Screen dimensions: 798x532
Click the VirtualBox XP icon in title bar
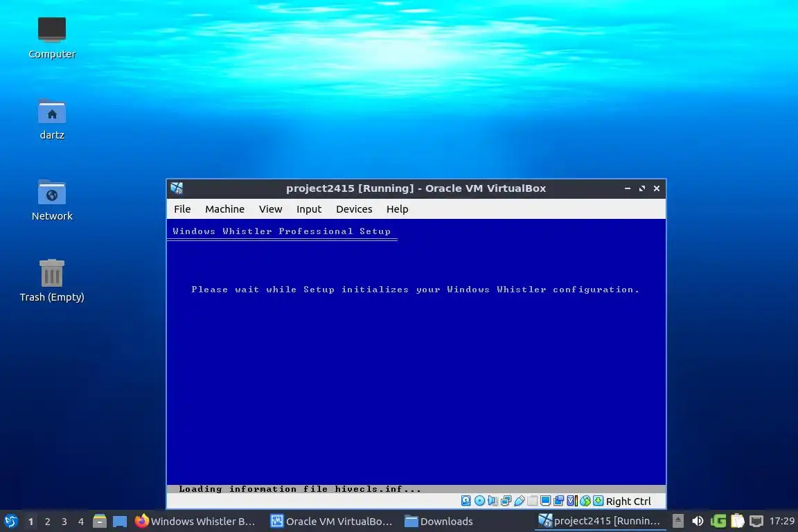(177, 188)
